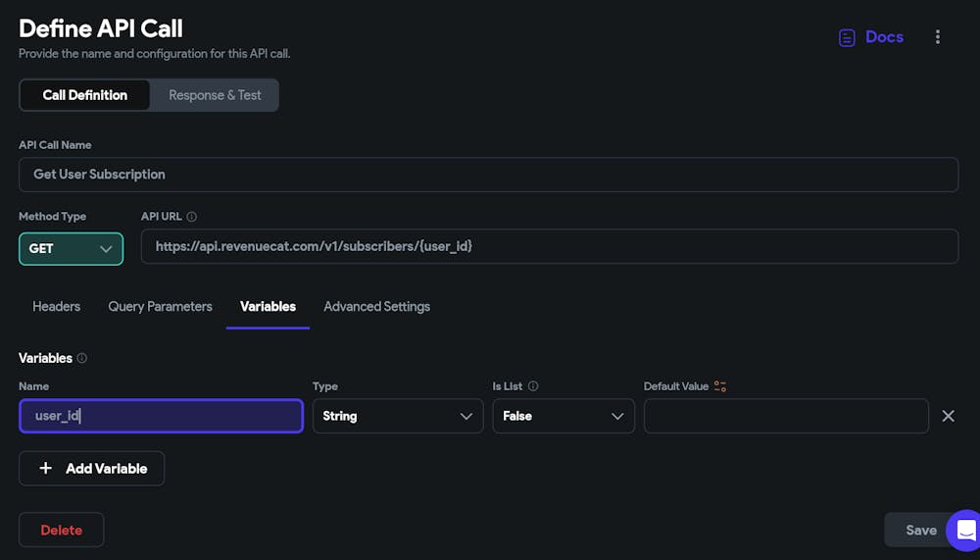Click the Variables info icon

(82, 358)
